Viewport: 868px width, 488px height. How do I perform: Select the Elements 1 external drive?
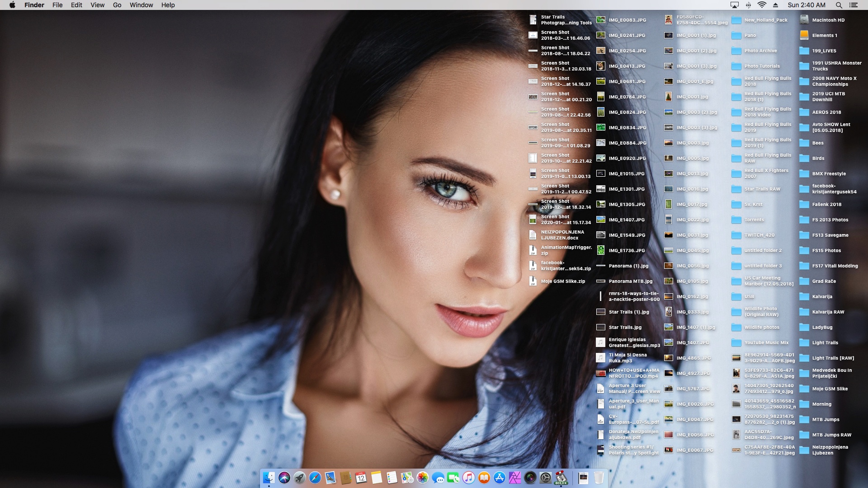pyautogui.click(x=818, y=35)
